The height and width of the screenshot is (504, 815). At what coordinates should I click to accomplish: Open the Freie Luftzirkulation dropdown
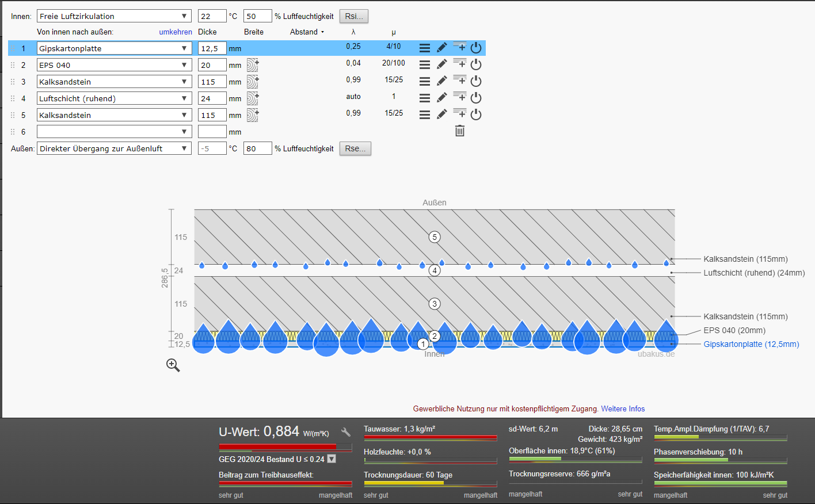click(x=114, y=16)
